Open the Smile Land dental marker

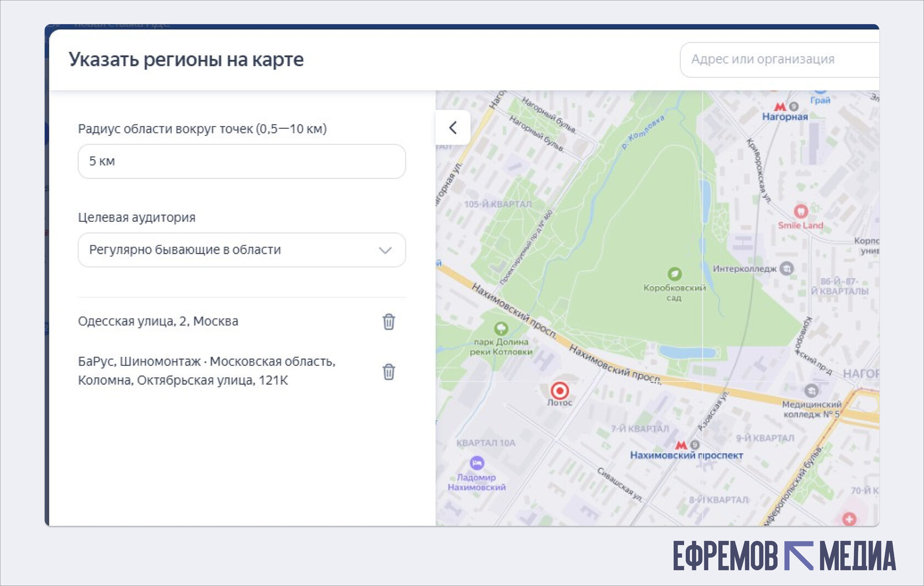click(801, 211)
